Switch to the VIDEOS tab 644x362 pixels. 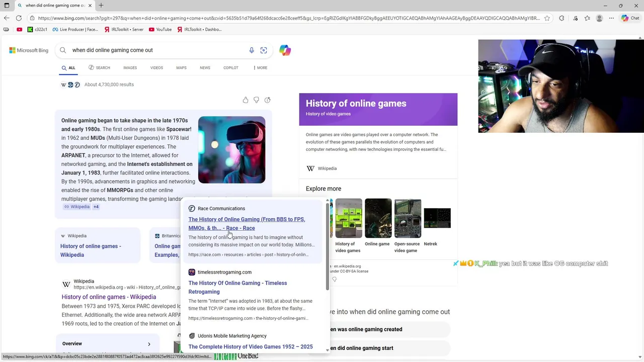click(156, 68)
